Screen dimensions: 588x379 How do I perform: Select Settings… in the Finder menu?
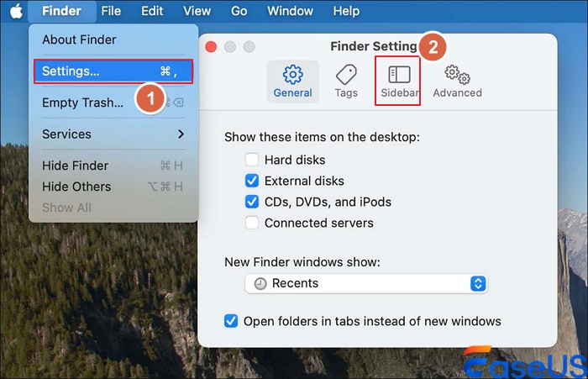pyautogui.click(x=113, y=71)
